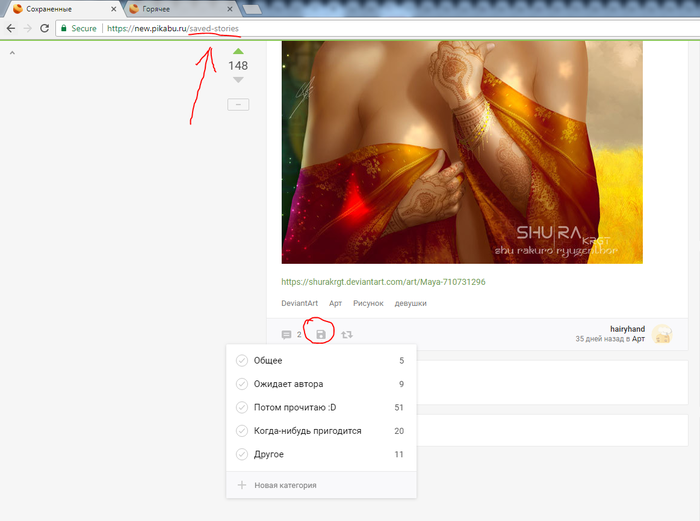Downvote the post with the grey arrow
The height and width of the screenshot is (521, 700).
pyautogui.click(x=238, y=80)
